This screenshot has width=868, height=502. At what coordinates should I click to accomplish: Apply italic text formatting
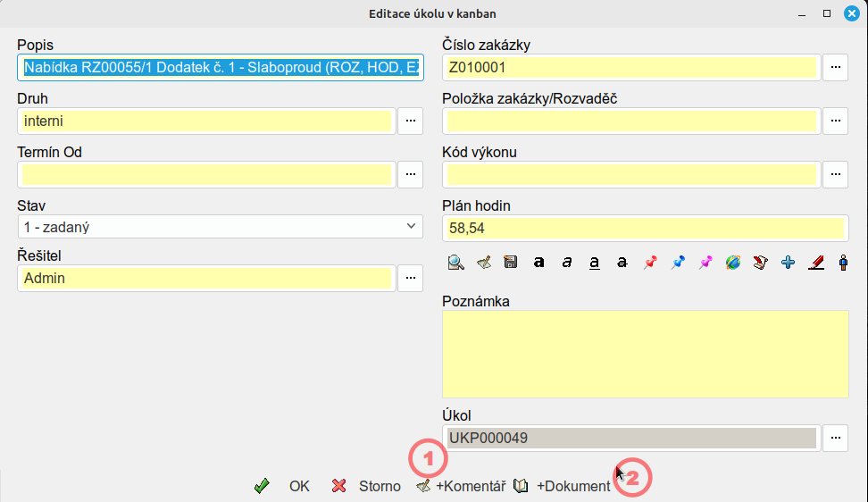click(566, 263)
